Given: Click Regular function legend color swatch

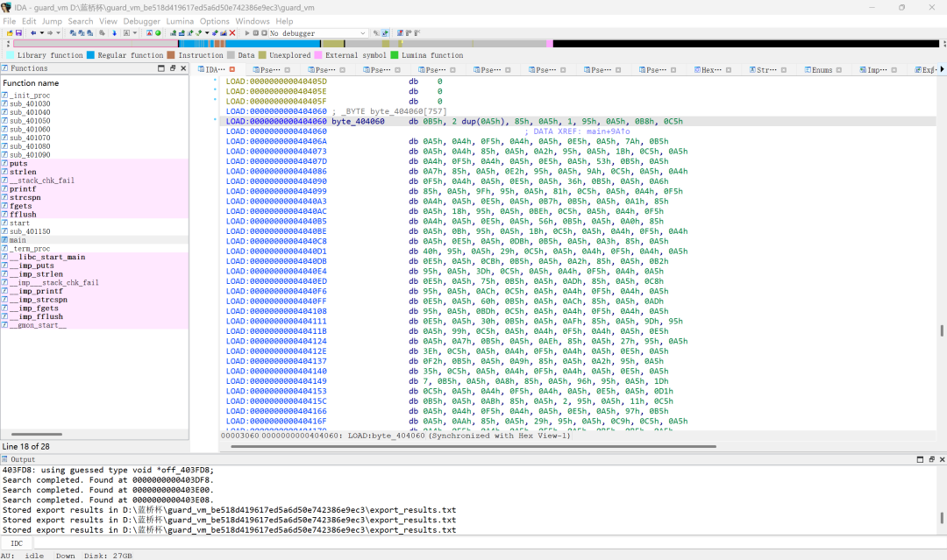Looking at the screenshot, I should point(90,55).
